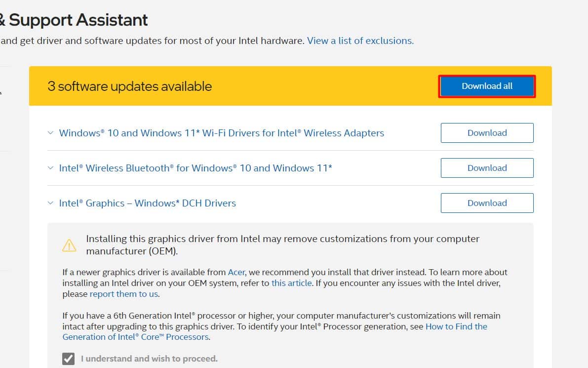588x368 pixels.
Task: Open 'View a list of exclusions' link
Action: pyautogui.click(x=360, y=41)
